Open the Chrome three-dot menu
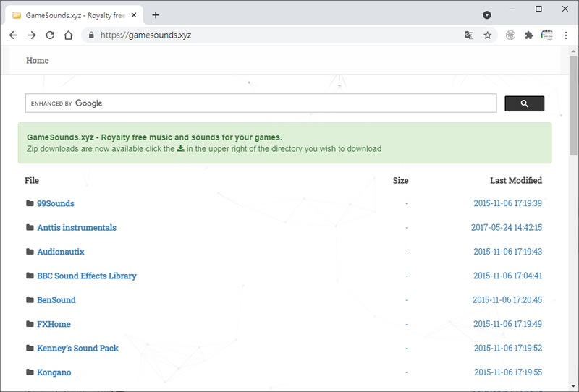Image resolution: width=579 pixels, height=392 pixels. point(566,35)
